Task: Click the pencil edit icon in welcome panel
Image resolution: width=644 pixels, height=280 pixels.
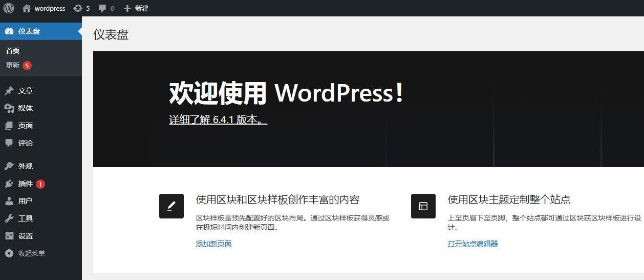Action: coord(171,206)
